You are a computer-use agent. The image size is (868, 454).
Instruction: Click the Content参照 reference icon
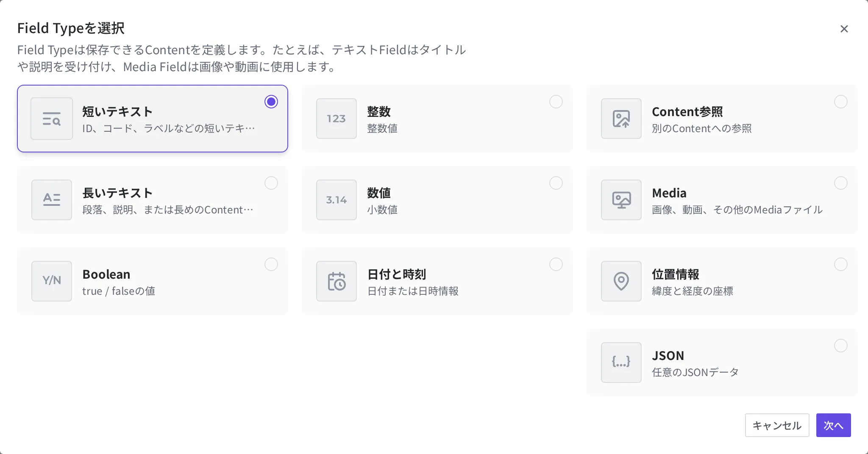(621, 119)
